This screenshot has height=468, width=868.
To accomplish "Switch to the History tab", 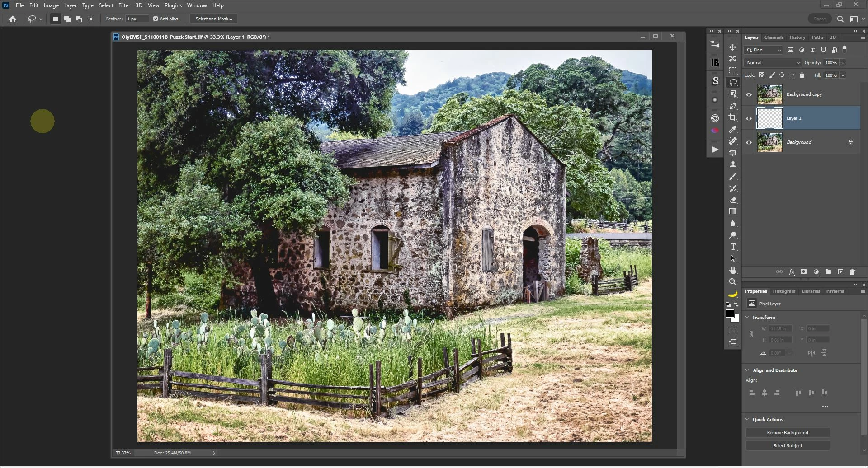I will 797,37.
